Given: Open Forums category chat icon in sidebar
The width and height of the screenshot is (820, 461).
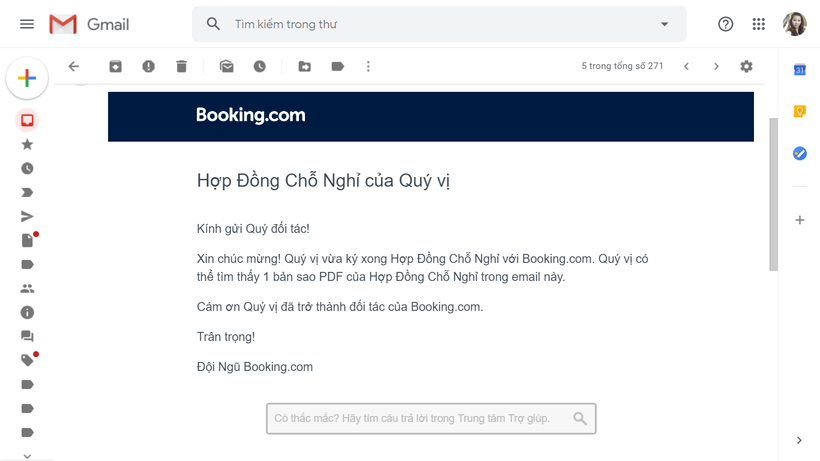Looking at the screenshot, I should 27,336.
